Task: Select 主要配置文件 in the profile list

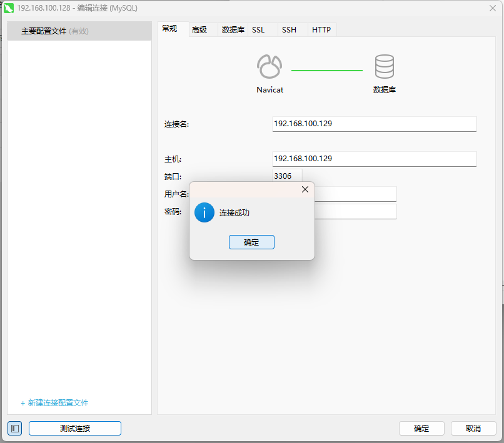Action: coord(55,31)
